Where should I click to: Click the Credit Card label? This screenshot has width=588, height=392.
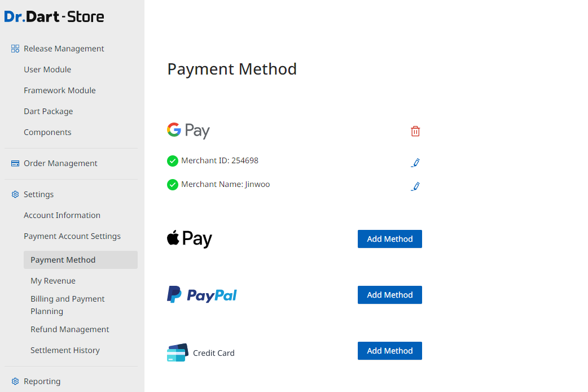[214, 353]
